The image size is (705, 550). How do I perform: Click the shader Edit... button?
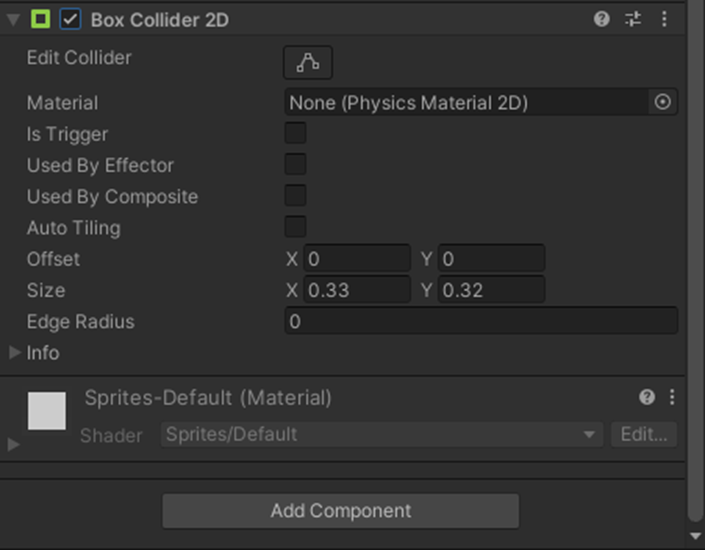(644, 434)
